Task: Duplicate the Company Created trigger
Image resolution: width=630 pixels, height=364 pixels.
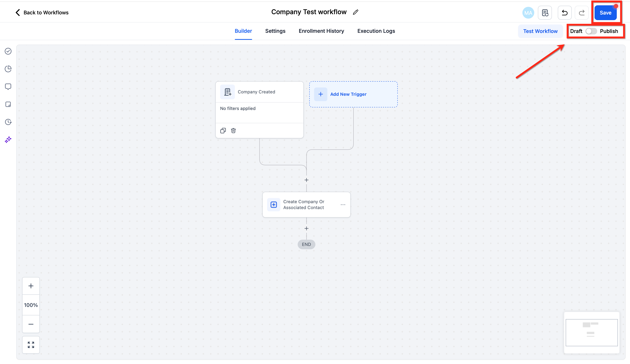Action: click(x=223, y=130)
